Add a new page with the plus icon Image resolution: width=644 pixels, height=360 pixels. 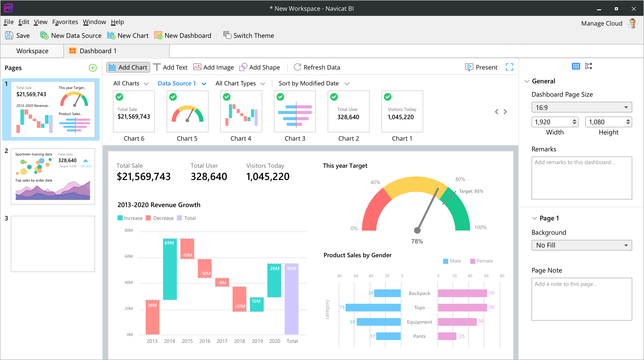click(93, 68)
